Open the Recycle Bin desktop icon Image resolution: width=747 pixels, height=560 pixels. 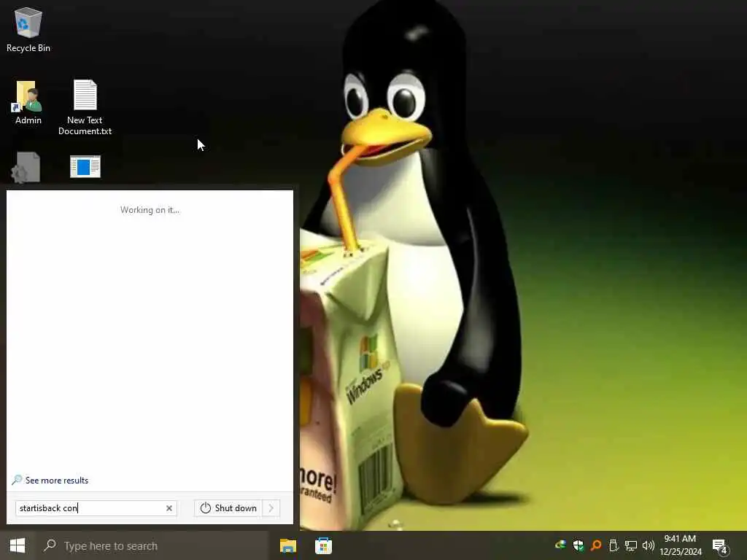(x=28, y=29)
